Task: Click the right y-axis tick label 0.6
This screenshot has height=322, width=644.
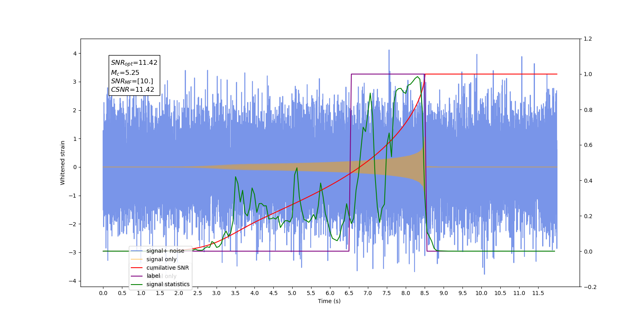Action: pyautogui.click(x=588, y=145)
